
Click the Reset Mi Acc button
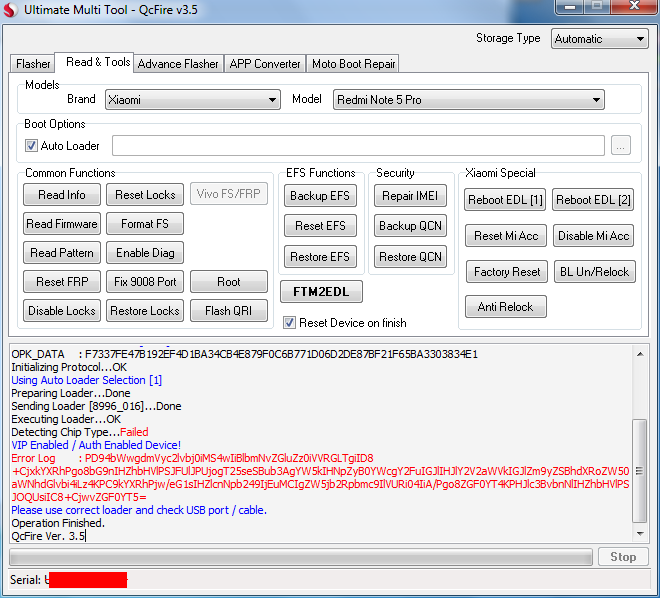coord(506,236)
